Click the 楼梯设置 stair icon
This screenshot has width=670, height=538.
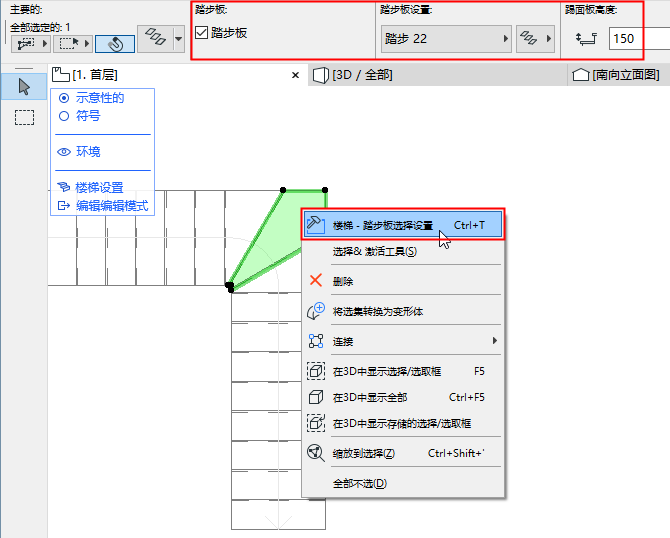(x=64, y=187)
